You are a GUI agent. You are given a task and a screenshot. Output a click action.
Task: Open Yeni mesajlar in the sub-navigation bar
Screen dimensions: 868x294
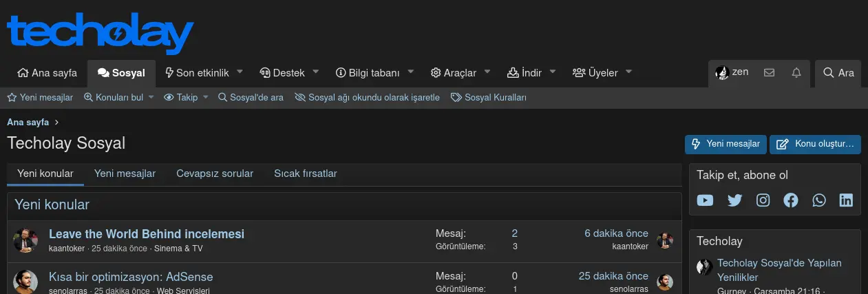pos(40,97)
